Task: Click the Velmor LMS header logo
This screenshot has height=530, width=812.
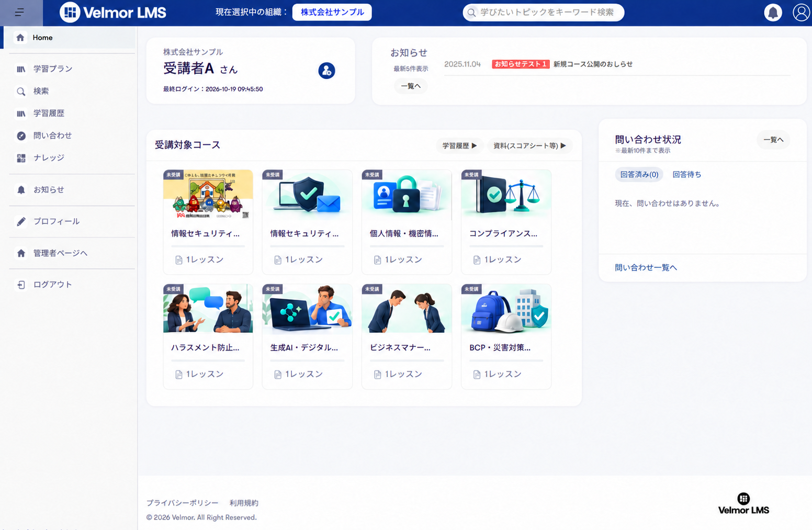Action: (x=113, y=12)
